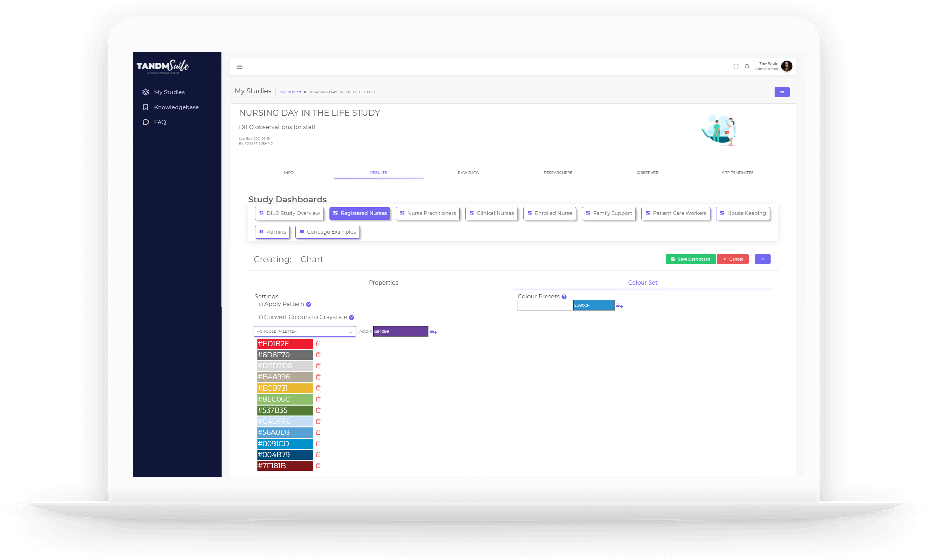Delete colour #56A0D3 with trash icon
This screenshot has width=930, height=560.
(x=318, y=432)
